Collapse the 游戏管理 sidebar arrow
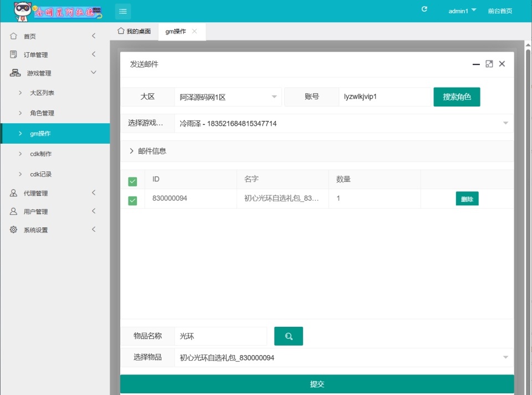 [x=94, y=72]
